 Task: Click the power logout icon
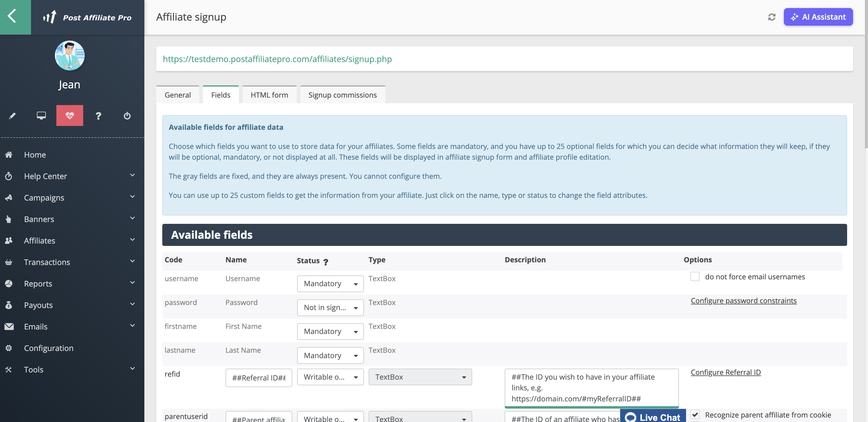127,115
